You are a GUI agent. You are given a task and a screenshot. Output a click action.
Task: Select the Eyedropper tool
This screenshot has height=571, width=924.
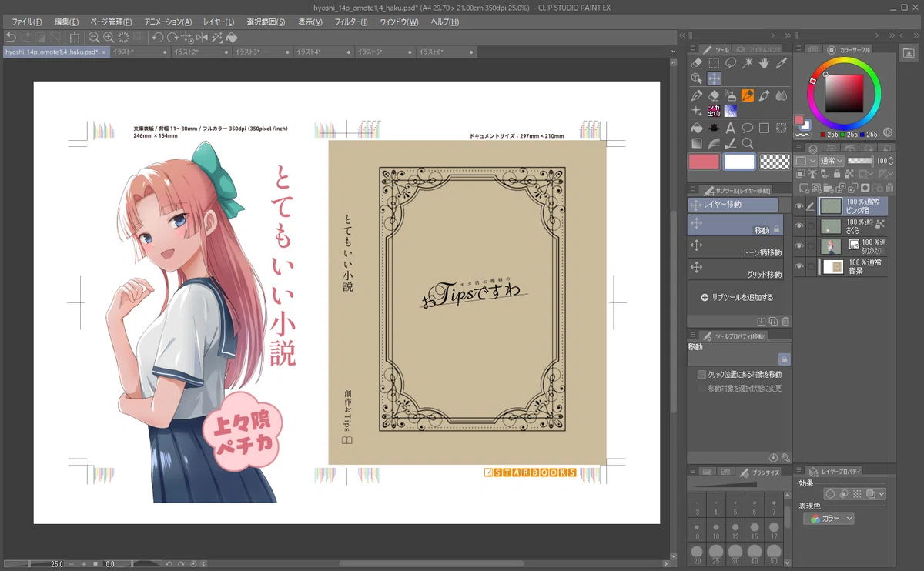[781, 63]
